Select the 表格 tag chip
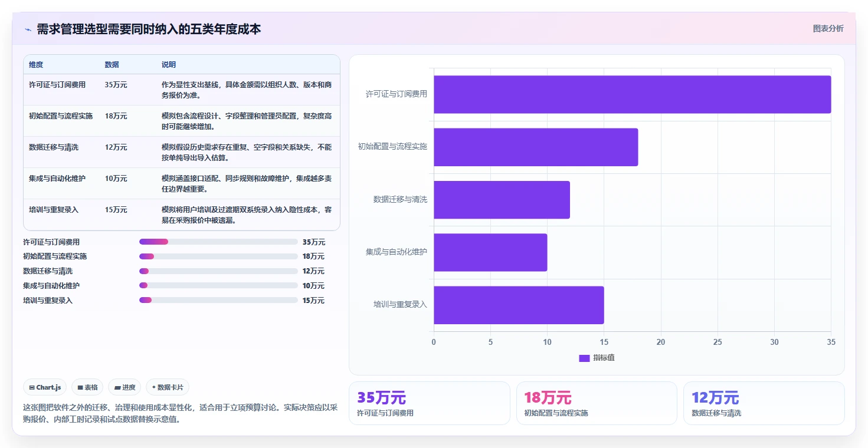 (x=87, y=387)
